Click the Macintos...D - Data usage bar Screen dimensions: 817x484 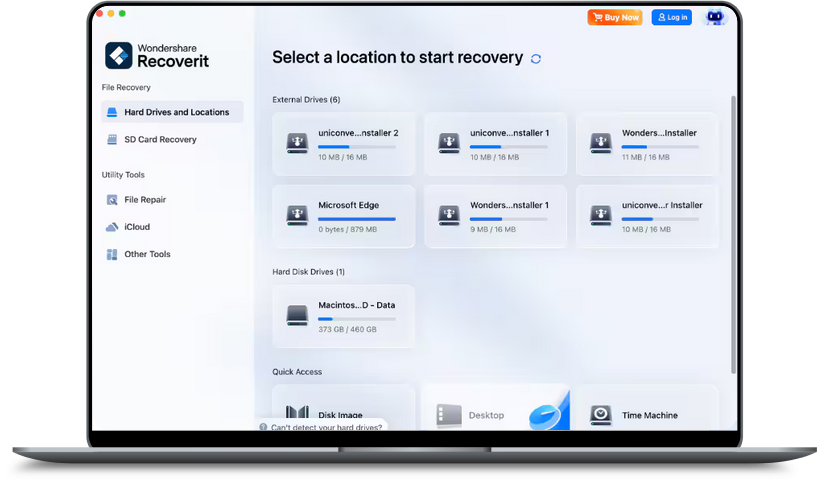click(357, 319)
